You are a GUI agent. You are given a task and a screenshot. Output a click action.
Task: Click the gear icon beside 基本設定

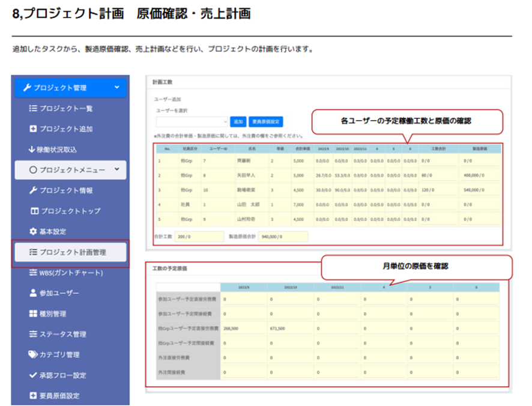point(33,231)
